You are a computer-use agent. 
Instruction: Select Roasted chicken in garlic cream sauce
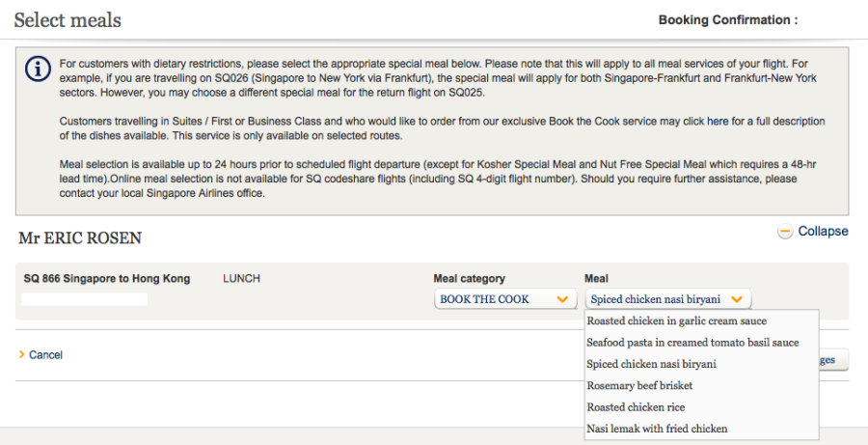(x=676, y=321)
